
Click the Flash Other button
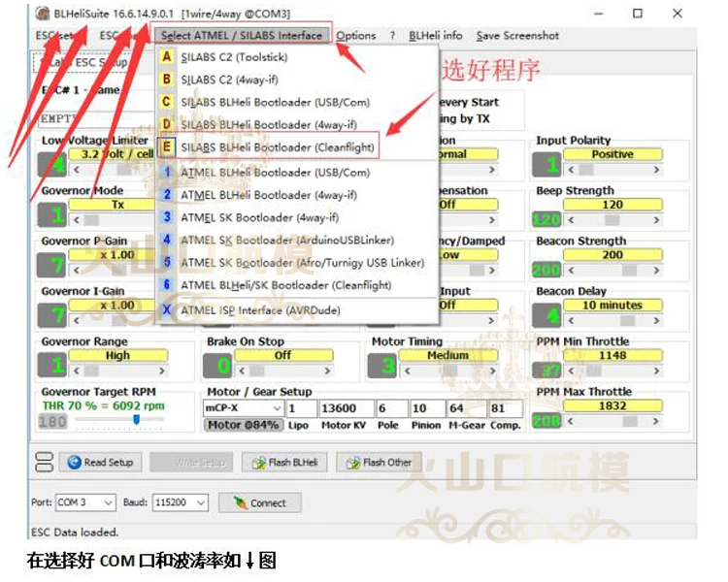(x=379, y=463)
